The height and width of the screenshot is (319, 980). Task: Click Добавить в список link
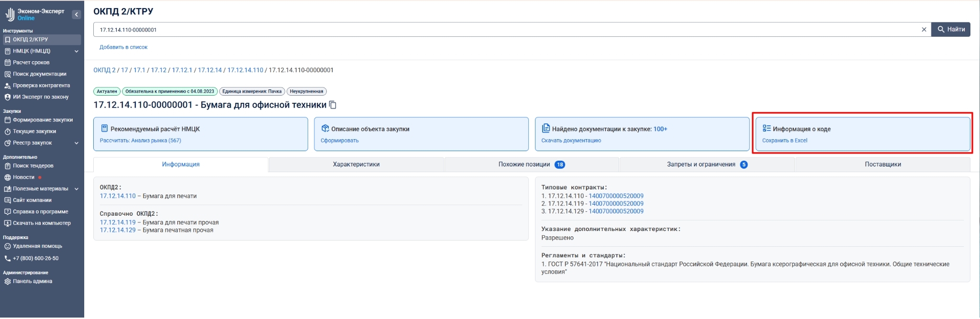pos(123,47)
